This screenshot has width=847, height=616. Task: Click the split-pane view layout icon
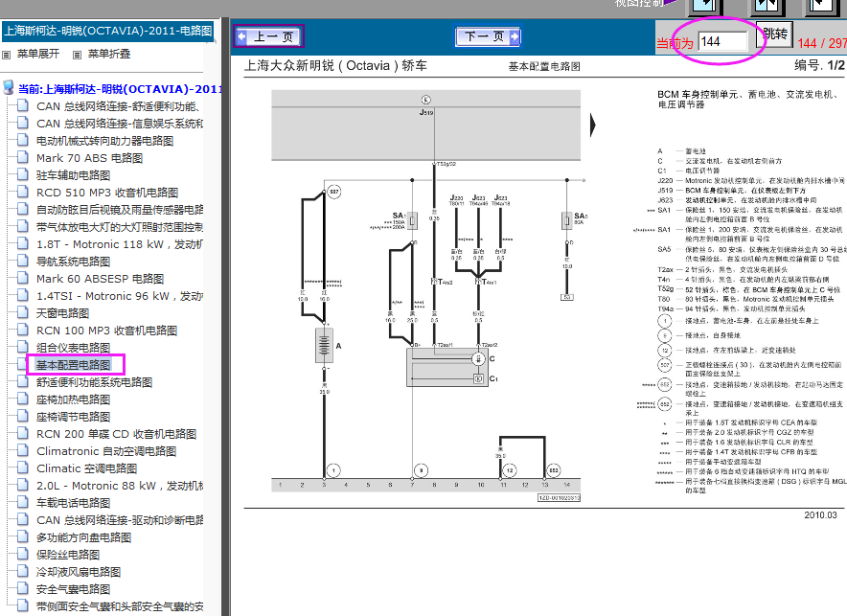tap(767, 6)
